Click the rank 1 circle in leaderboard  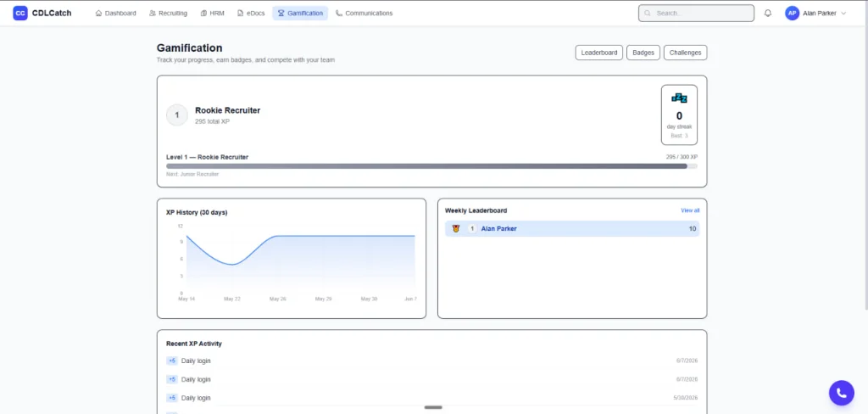[x=472, y=228]
